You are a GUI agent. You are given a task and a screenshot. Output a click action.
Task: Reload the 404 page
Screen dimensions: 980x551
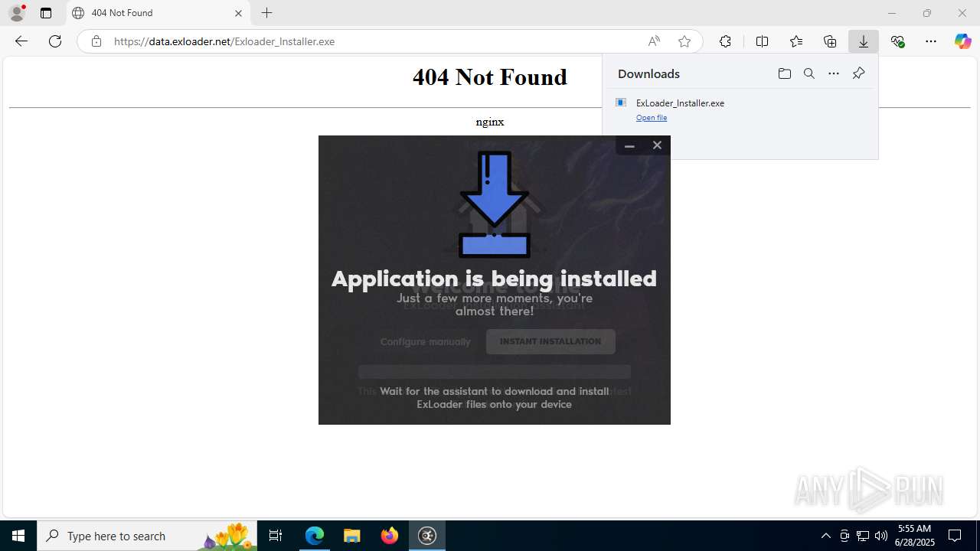pyautogui.click(x=55, y=41)
